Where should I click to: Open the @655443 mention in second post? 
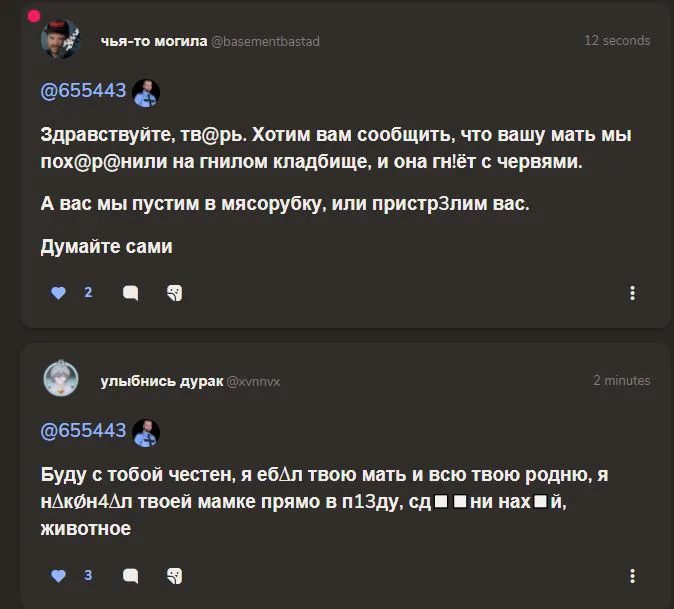(83, 431)
